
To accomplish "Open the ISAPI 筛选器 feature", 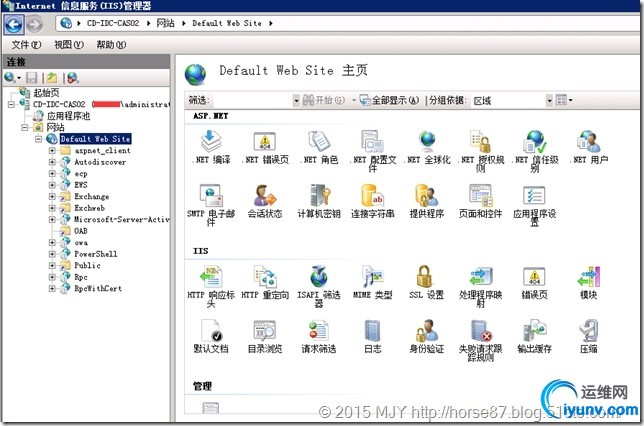I will pyautogui.click(x=319, y=286).
